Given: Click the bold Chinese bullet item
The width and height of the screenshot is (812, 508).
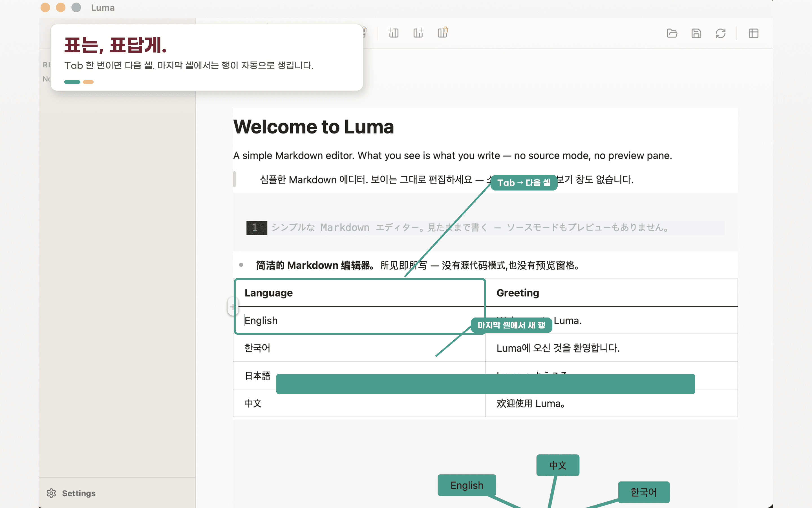Looking at the screenshot, I should click(417, 265).
